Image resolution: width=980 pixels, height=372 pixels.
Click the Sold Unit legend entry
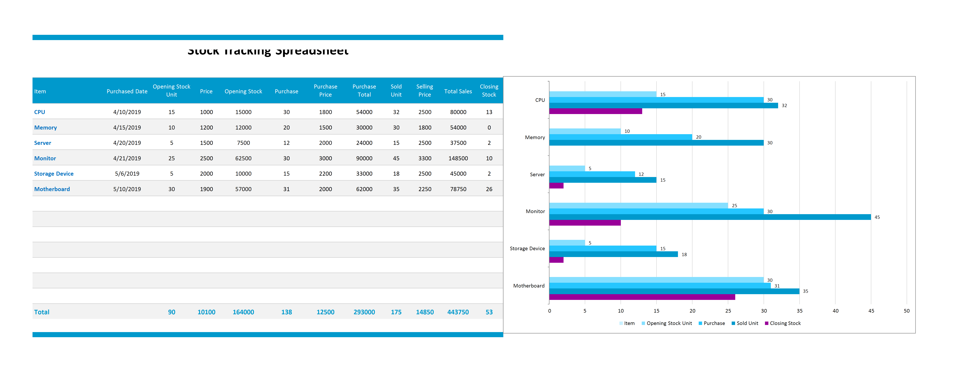745,323
